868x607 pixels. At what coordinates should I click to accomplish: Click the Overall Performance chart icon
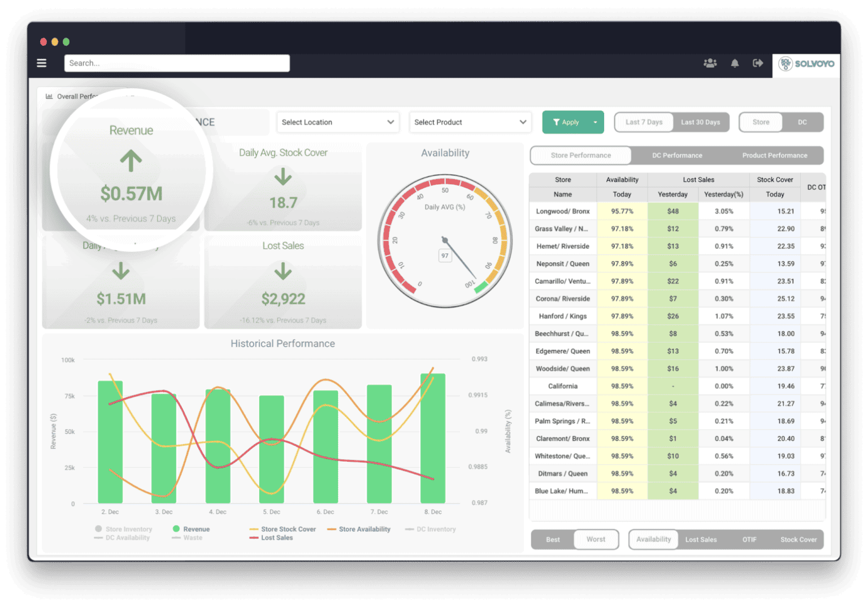click(x=49, y=96)
